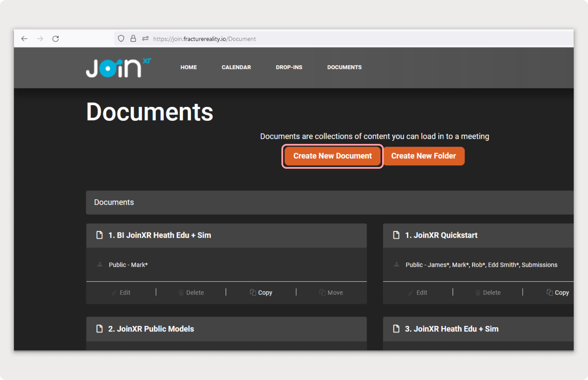This screenshot has height=380, width=588.
Task: Open the 1. JoinXR Quickstart title
Action: tap(441, 235)
